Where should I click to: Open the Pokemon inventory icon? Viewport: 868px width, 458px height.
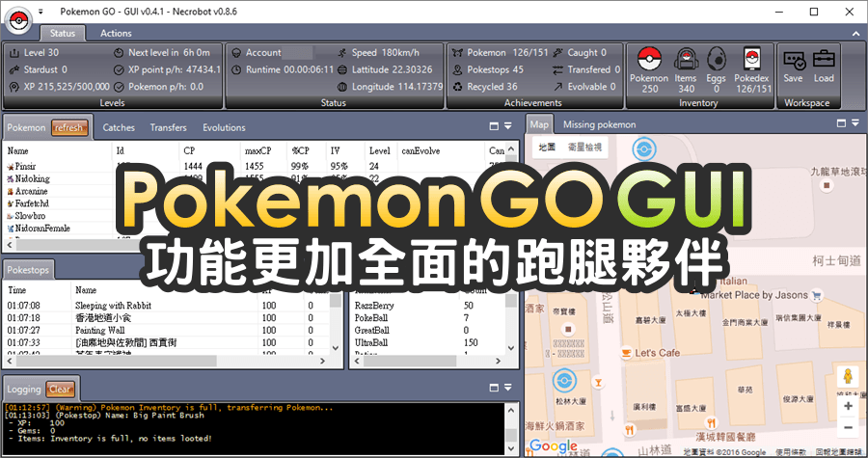649,59
